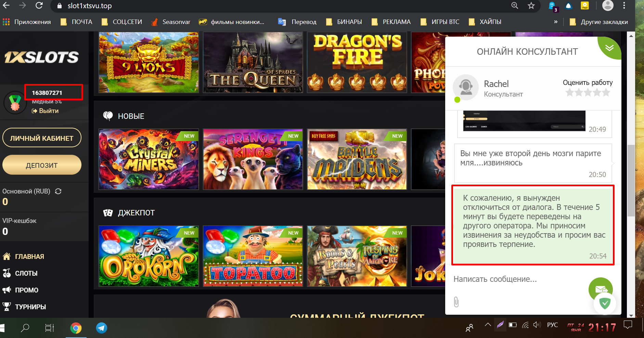This screenshot has height=338, width=644.
Task: Switch to Chrome on the taskbar
Action: (x=76, y=328)
